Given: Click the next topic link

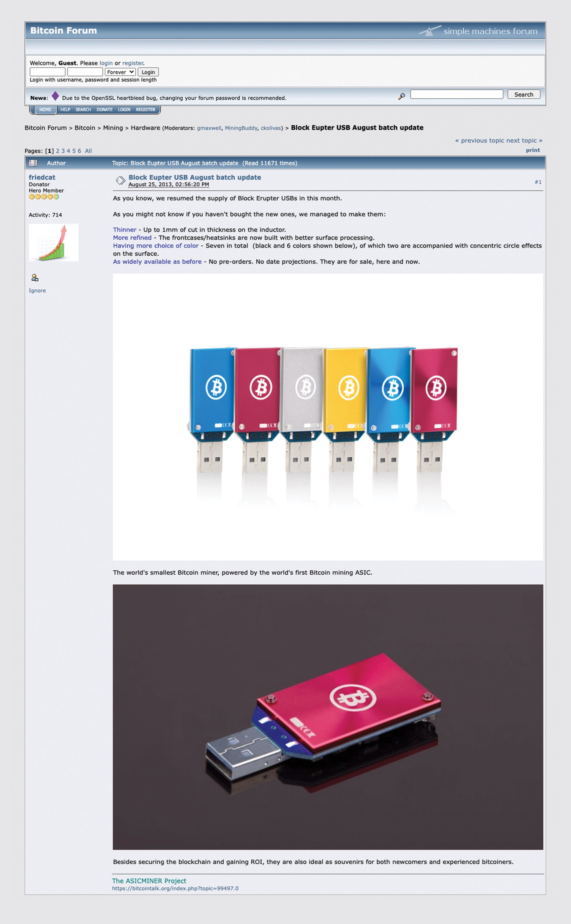Looking at the screenshot, I should tap(524, 141).
